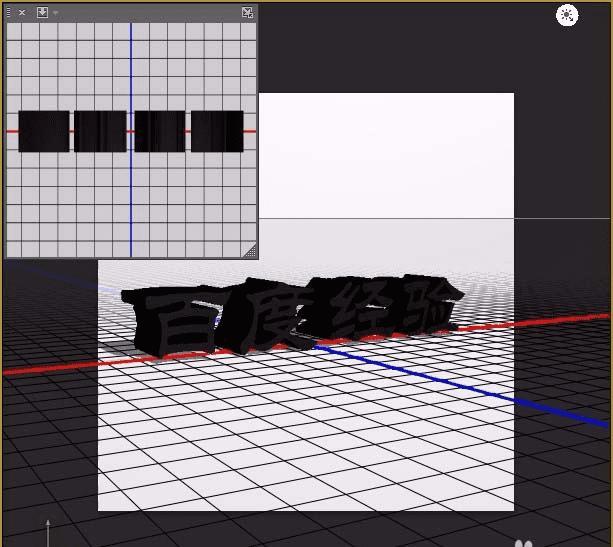613x547 pixels.
Task: Click first black block in top view
Action: 44,131
